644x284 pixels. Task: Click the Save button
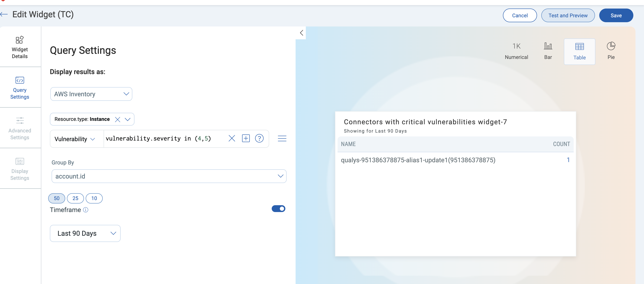(x=616, y=16)
